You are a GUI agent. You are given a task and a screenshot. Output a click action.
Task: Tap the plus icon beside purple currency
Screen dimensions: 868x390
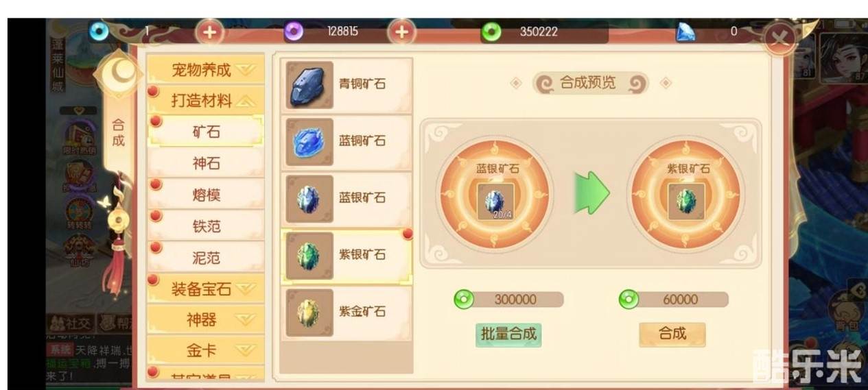pyautogui.click(x=401, y=32)
